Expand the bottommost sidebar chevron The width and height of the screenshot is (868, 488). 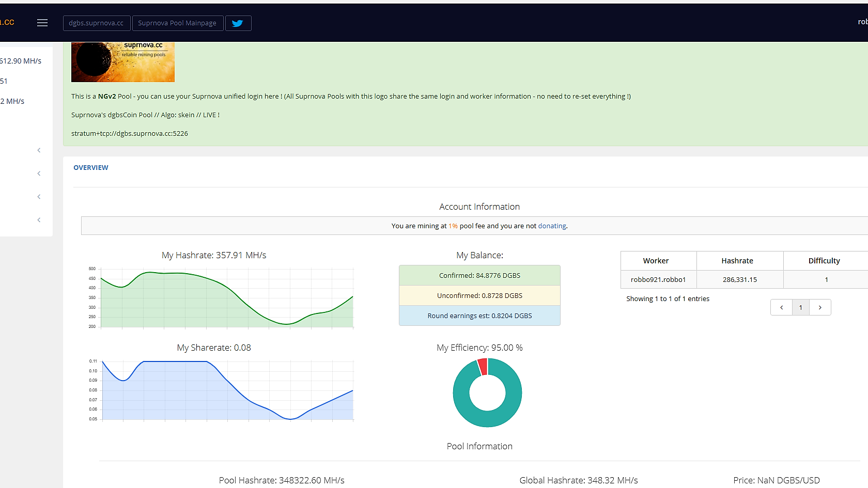point(39,220)
